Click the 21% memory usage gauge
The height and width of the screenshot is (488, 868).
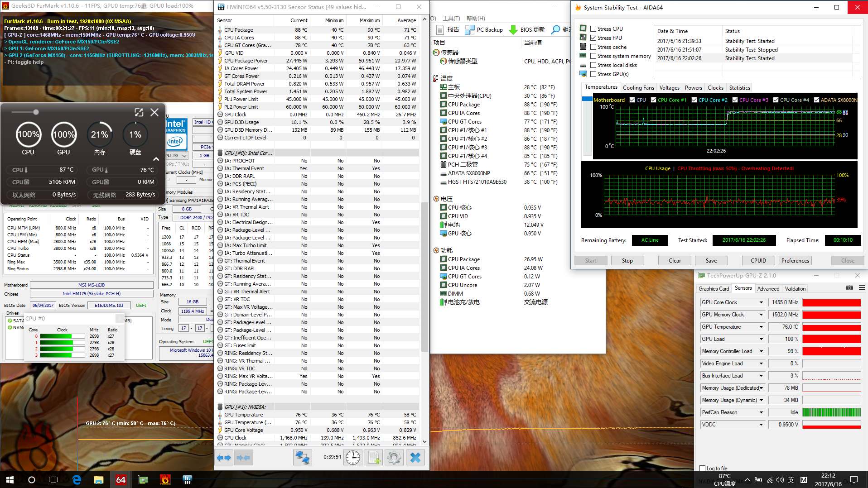100,134
